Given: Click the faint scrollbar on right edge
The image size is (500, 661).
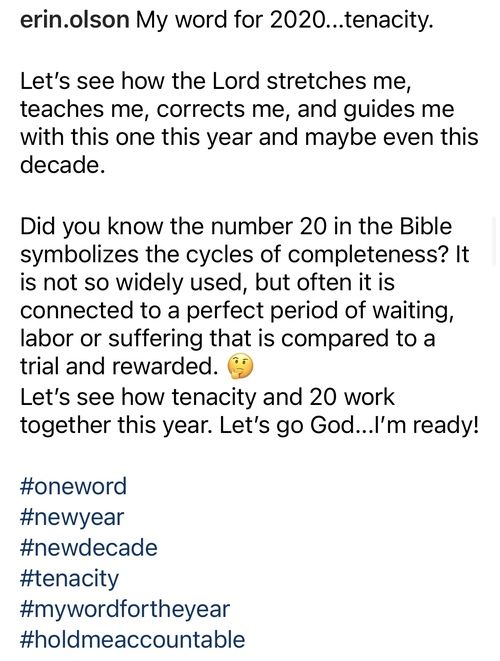Looking at the screenshot, I should click(494, 240).
